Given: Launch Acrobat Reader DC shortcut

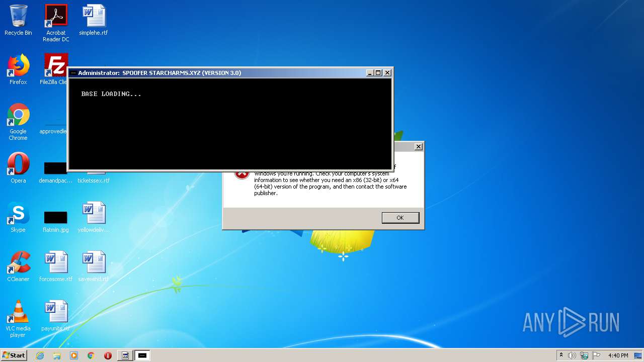Looking at the screenshot, I should [x=56, y=23].
